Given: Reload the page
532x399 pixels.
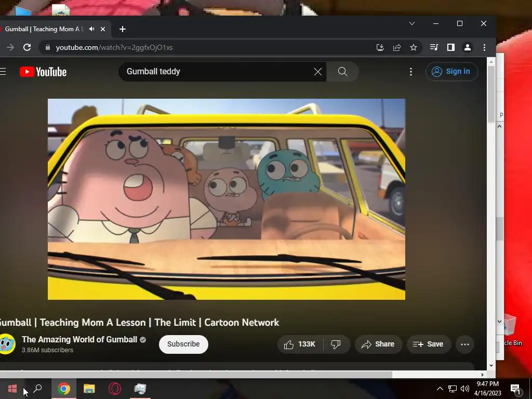Looking at the screenshot, I should (x=27, y=47).
